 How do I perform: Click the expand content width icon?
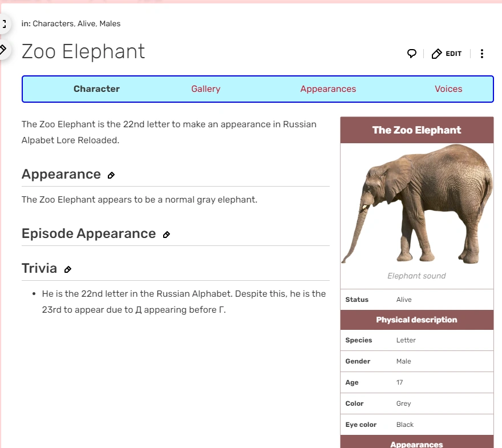click(x=4, y=25)
